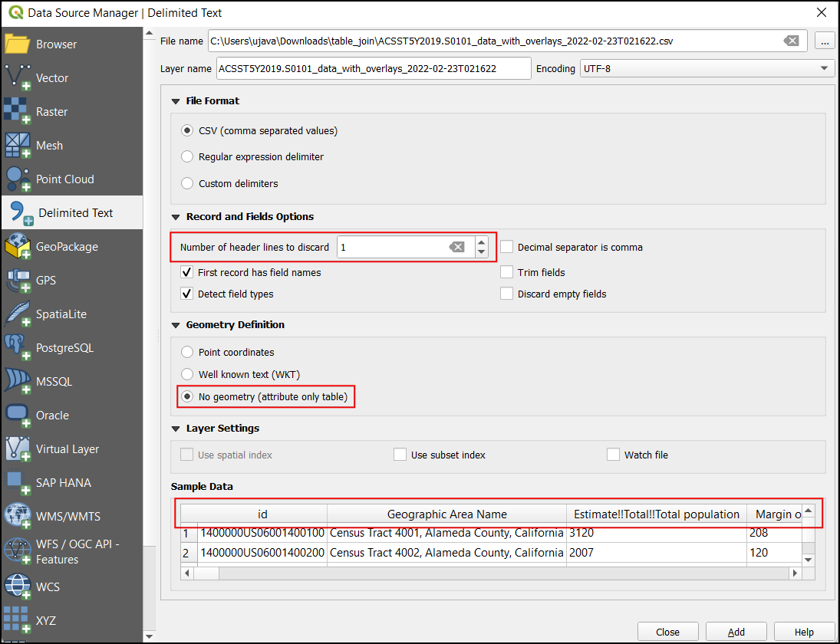Click the Add button
The height and width of the screenshot is (644, 840).
pos(736,632)
